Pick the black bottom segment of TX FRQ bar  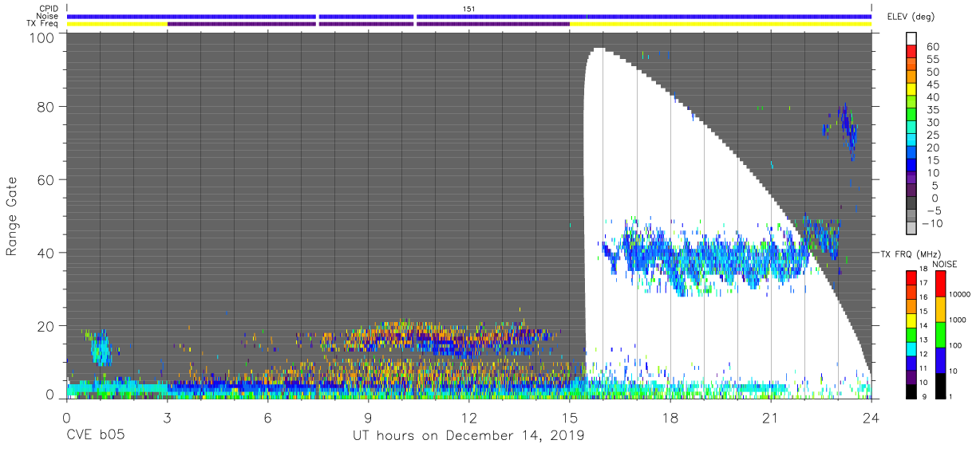click(x=911, y=391)
